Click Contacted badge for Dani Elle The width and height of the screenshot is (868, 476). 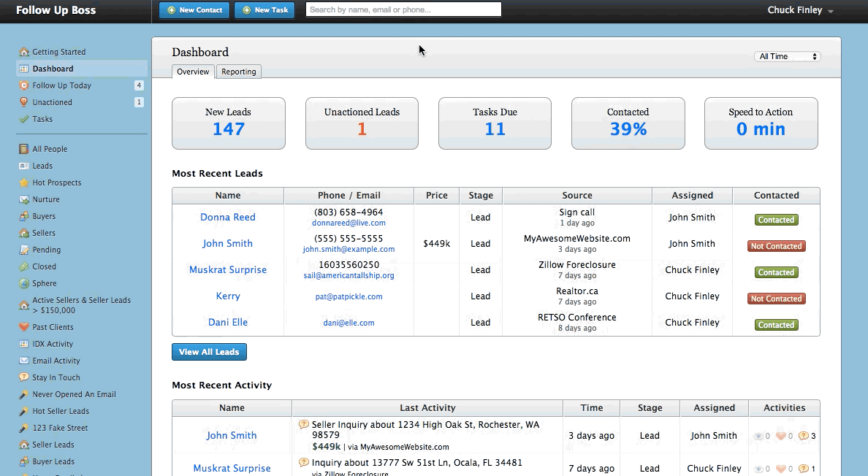click(776, 325)
